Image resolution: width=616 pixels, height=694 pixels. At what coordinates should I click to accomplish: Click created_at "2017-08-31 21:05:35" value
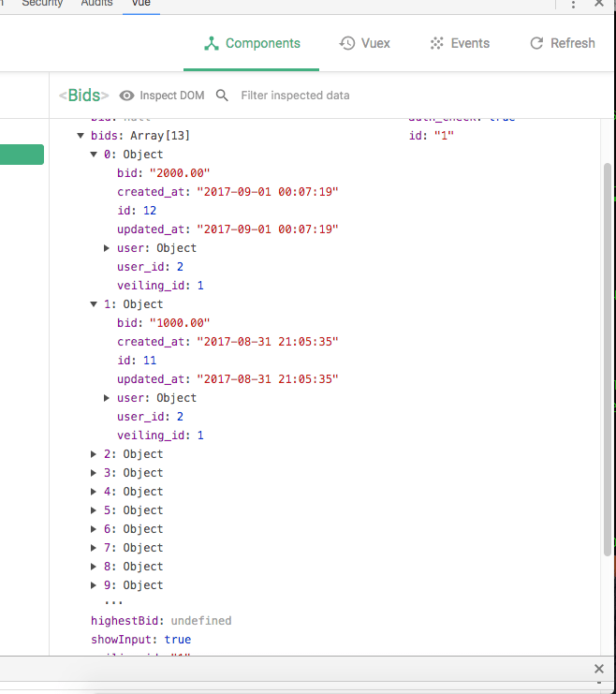[268, 342]
